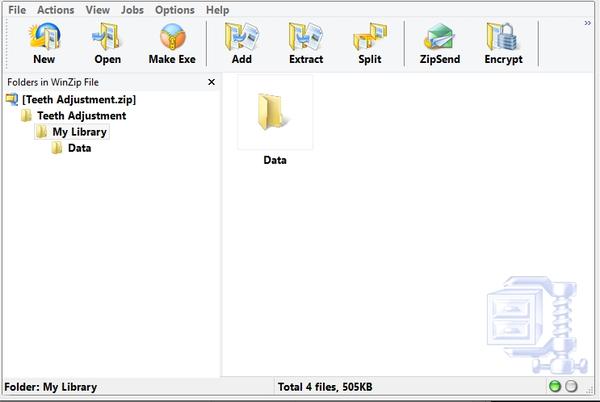Open the Help menu

(x=217, y=10)
